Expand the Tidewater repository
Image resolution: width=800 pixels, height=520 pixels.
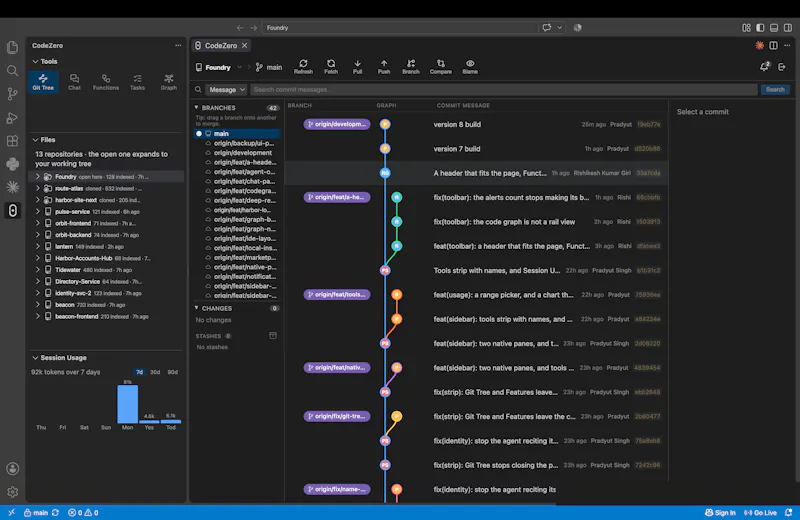coord(37,270)
